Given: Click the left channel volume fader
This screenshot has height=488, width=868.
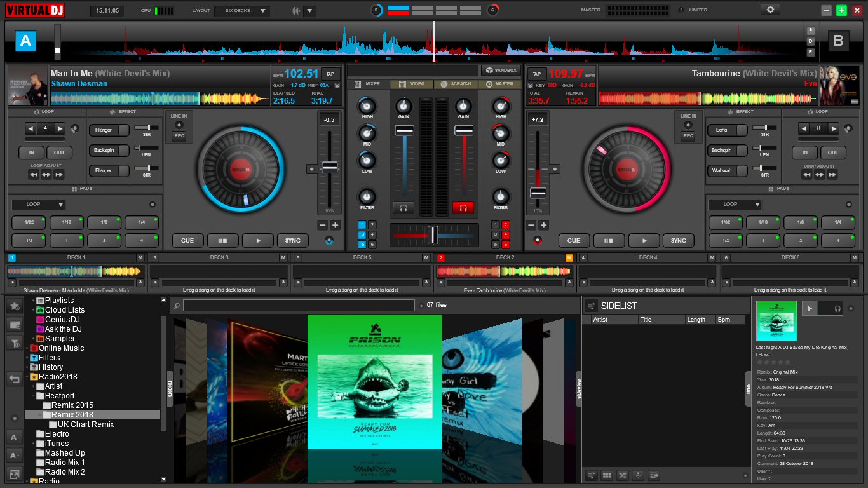Looking at the screenshot, I should pyautogui.click(x=404, y=130).
